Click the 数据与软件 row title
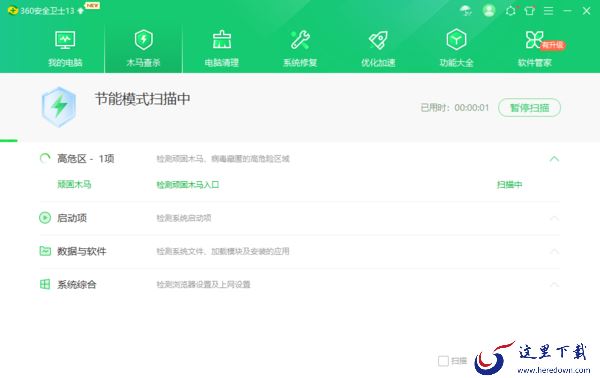This screenshot has width=600, height=378. [82, 251]
